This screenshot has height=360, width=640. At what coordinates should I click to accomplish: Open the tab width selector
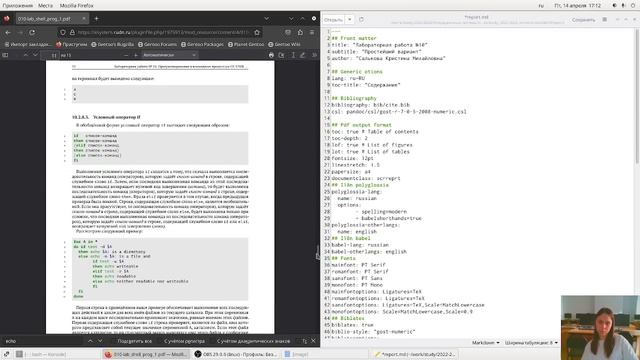pyautogui.click(x=531, y=343)
